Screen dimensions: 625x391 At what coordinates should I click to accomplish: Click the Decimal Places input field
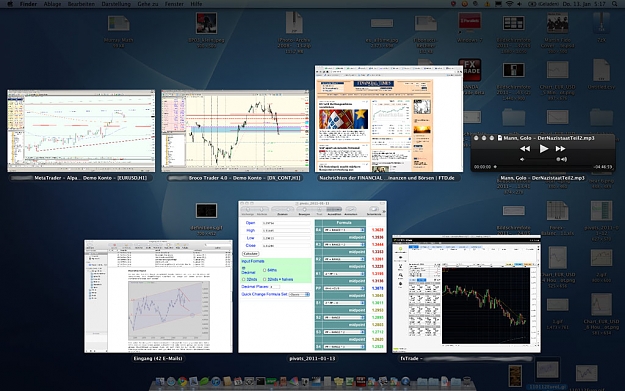tap(275, 287)
